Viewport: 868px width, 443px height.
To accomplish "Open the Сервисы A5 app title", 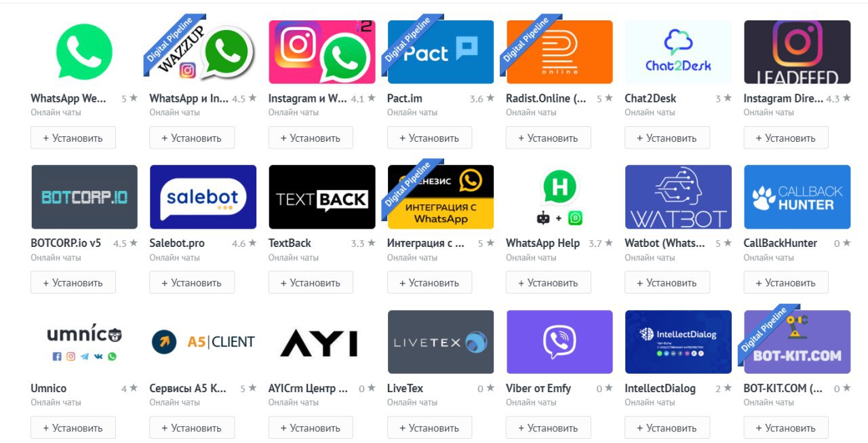I will click(x=192, y=389).
